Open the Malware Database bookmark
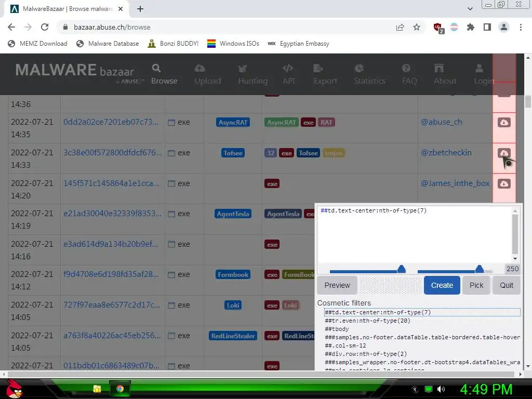The height and width of the screenshot is (399, 532). pyautogui.click(x=108, y=44)
